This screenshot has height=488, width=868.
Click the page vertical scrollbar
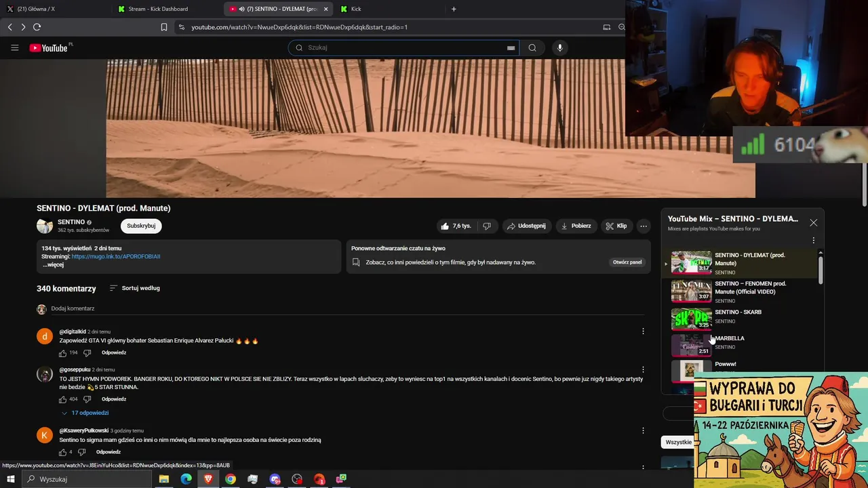[864, 183]
